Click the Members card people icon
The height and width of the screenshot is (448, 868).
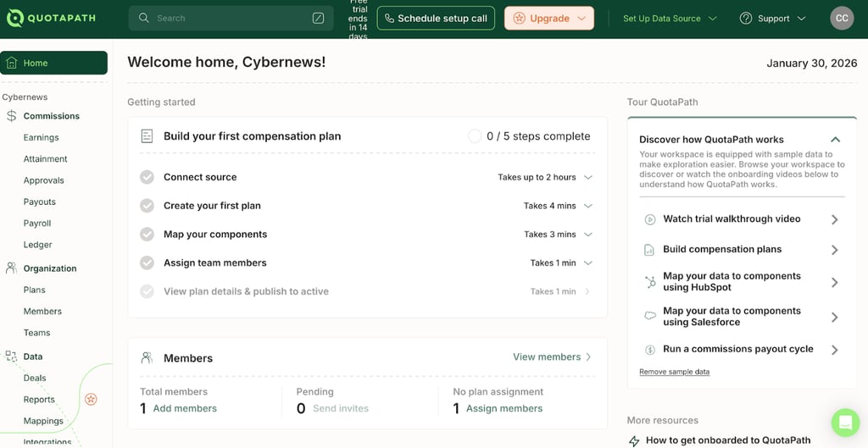[147, 358]
